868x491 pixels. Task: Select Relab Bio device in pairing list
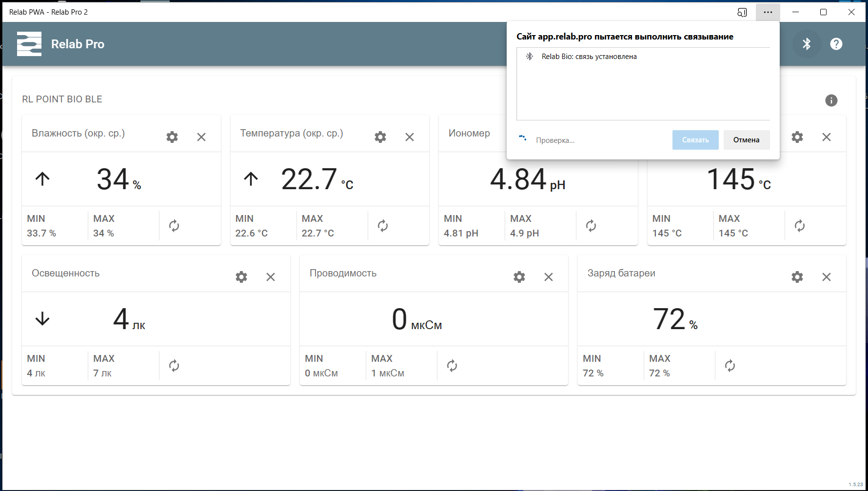643,57
